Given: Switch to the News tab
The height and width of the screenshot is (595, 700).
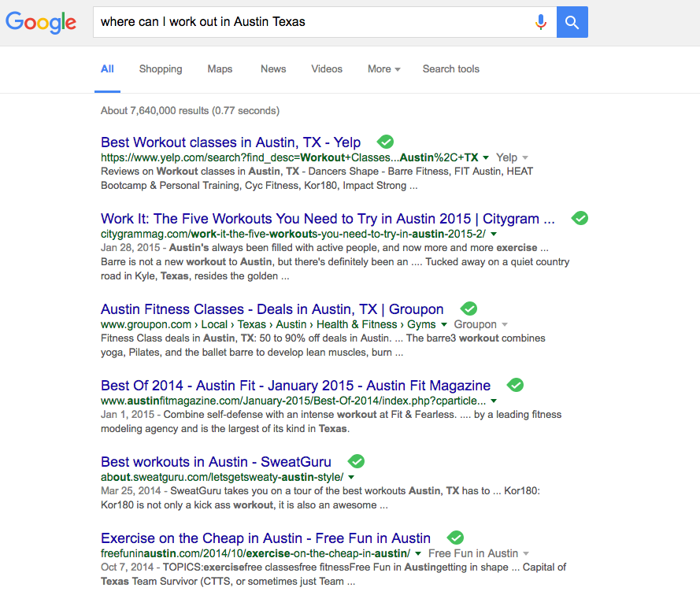Looking at the screenshot, I should click(x=273, y=69).
